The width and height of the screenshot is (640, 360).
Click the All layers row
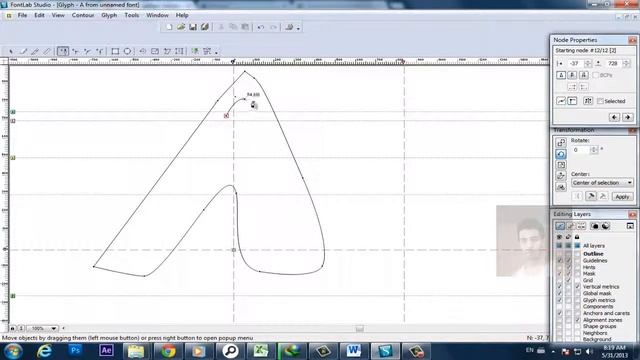pos(594,246)
